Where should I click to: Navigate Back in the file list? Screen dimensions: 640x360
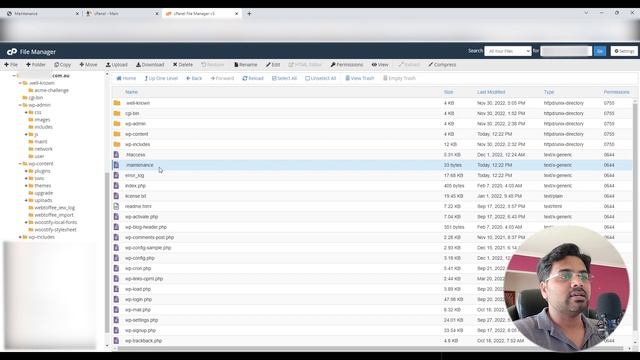[x=194, y=78]
